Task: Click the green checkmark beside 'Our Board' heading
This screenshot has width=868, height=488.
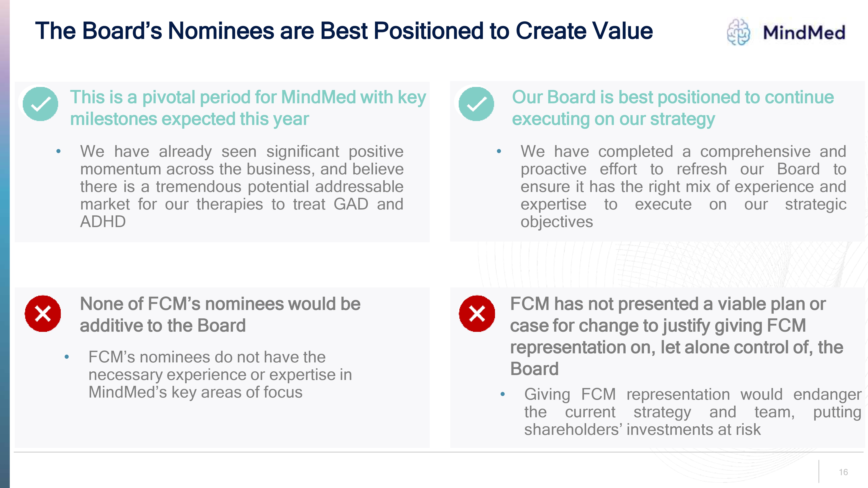Action: tap(477, 104)
